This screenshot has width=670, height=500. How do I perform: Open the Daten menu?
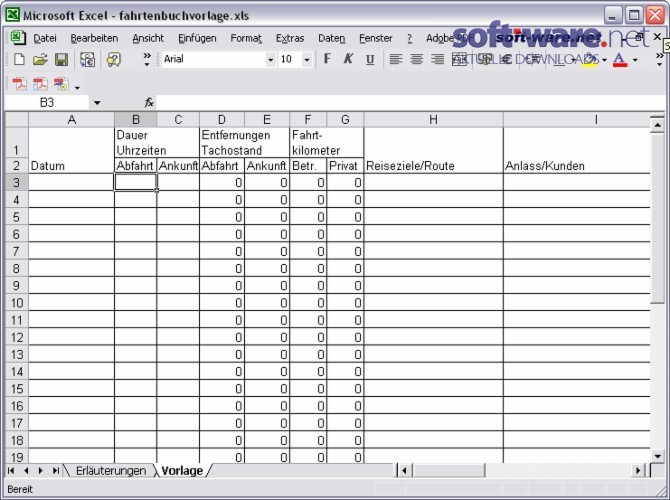click(x=332, y=38)
